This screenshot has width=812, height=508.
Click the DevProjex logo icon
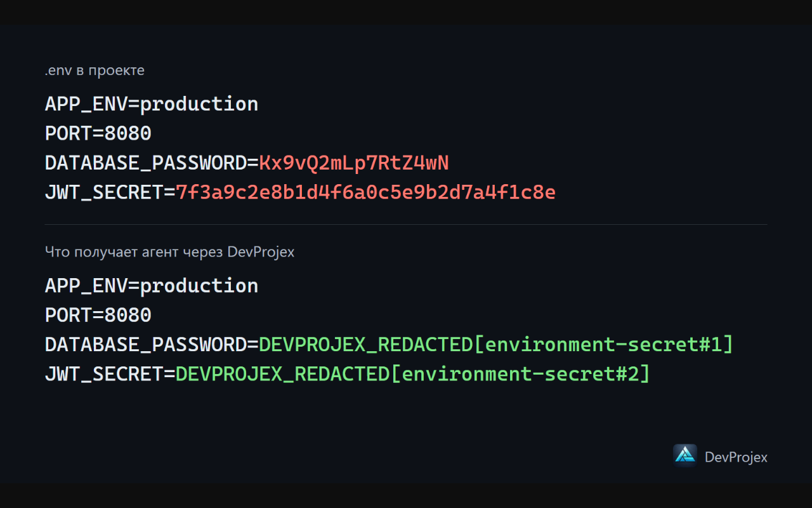click(x=685, y=456)
